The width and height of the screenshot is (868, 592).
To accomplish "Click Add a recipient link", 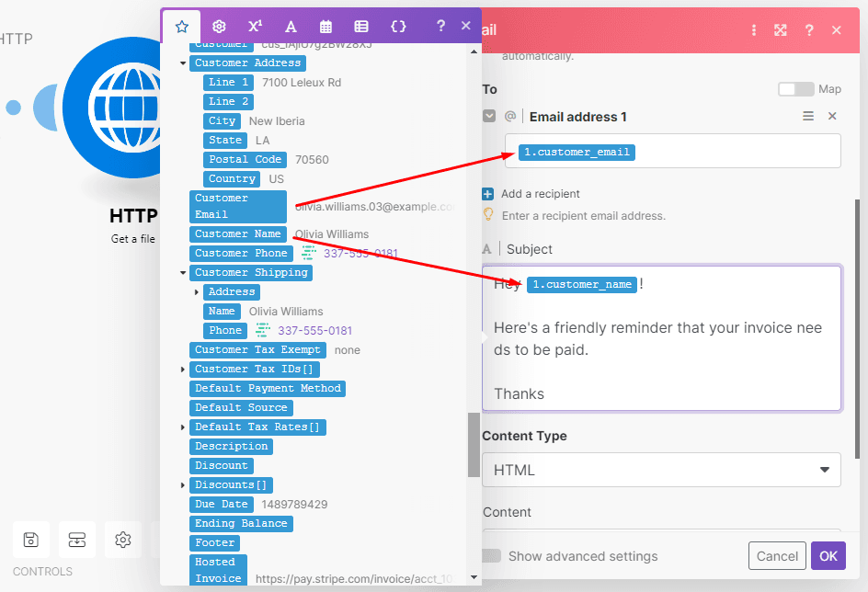I will [x=540, y=194].
